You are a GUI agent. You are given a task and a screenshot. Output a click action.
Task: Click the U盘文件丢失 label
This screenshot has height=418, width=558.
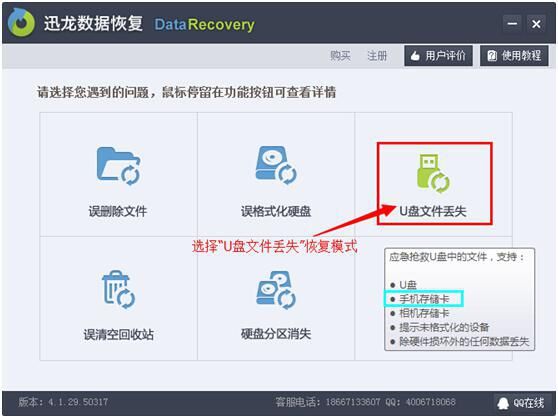click(433, 211)
